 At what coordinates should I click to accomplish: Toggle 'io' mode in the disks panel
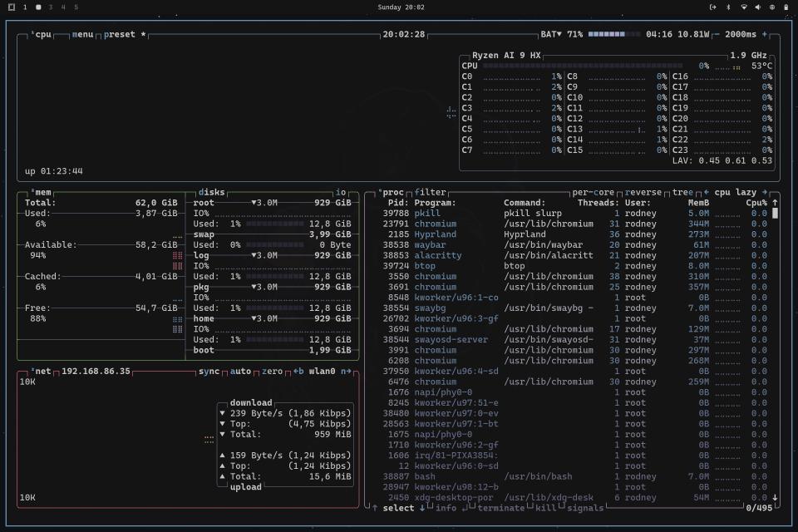pyautogui.click(x=341, y=192)
